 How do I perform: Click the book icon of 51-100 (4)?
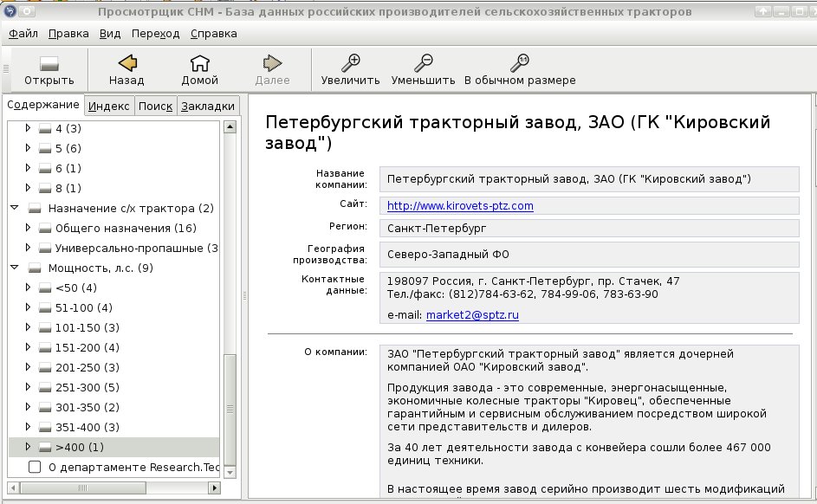(45, 307)
